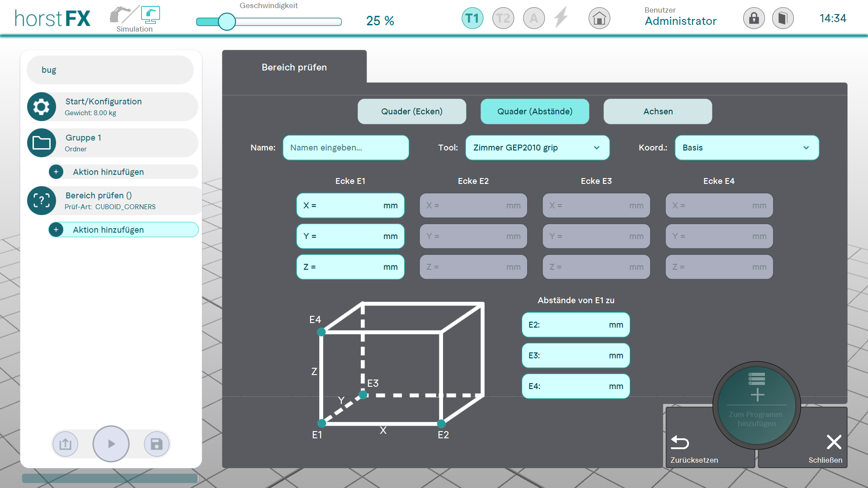
Task: Click the Gruppe 1 folder icon
Action: click(x=42, y=143)
